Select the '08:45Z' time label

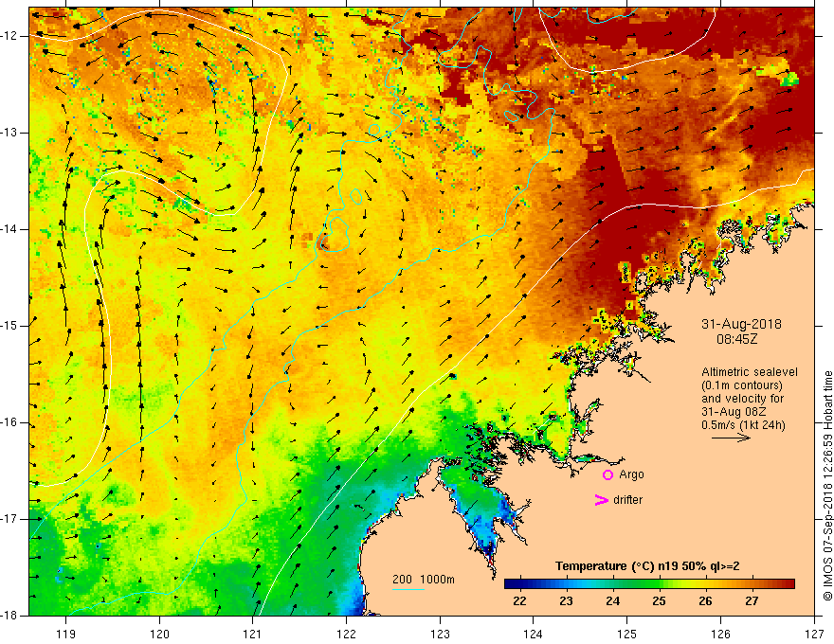(x=736, y=338)
